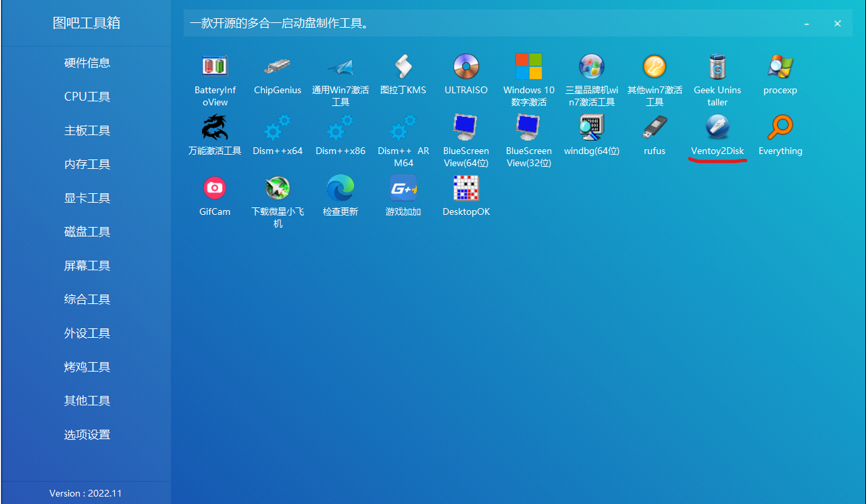The width and height of the screenshot is (866, 504).
Task: Open BlueScreenView(64位)
Action: point(465,128)
